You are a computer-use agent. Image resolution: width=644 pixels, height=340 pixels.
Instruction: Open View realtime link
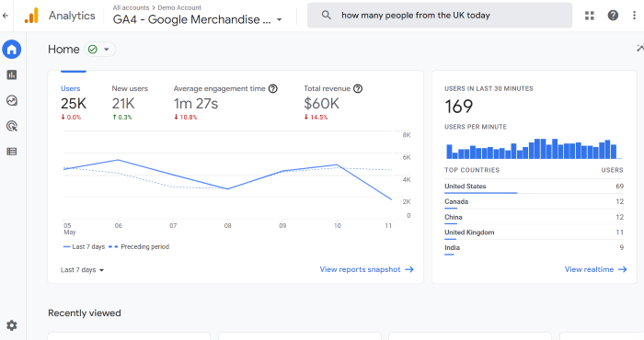[595, 269]
